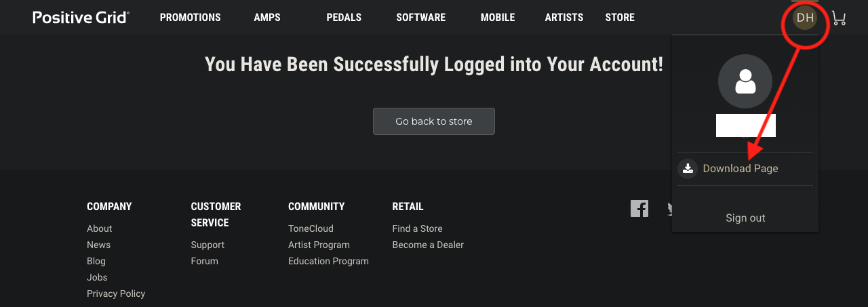This screenshot has width=868, height=307.
Task: Open Find a Store link
Action: pos(417,228)
